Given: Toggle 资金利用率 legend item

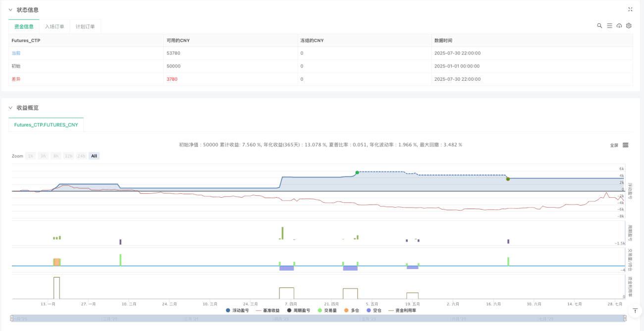Looking at the screenshot, I should pyautogui.click(x=402, y=310).
